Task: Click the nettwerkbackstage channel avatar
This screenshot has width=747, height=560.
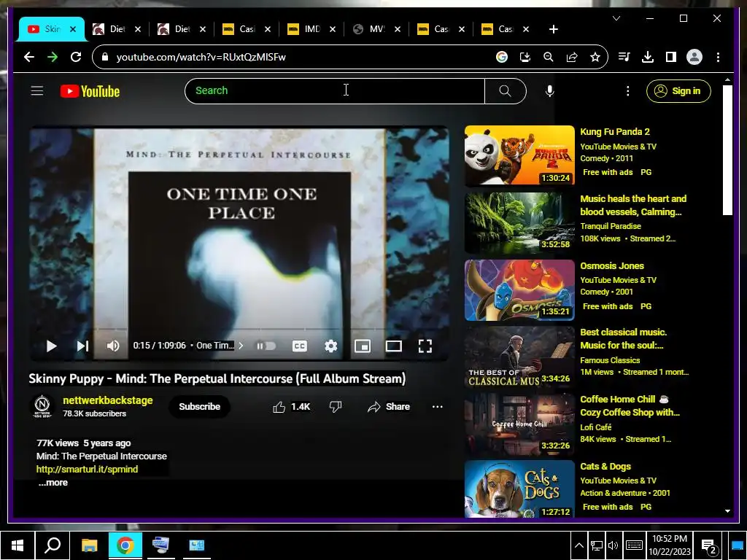Action: coord(42,407)
